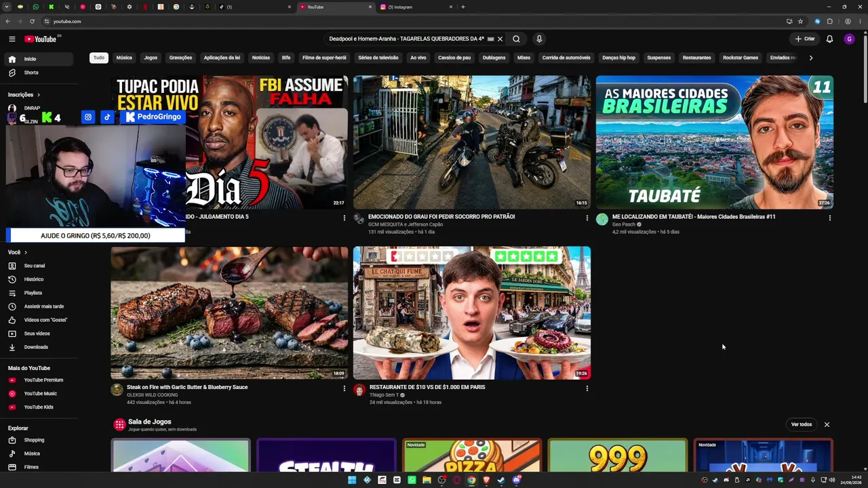Open Seus vídeos in the sidebar
This screenshot has width=868, height=488.
tap(39, 333)
